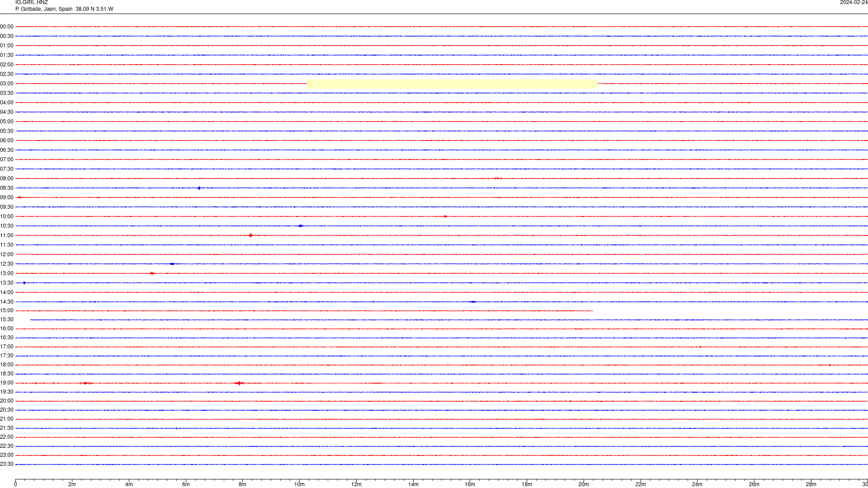Select the 07:00 time row label
Image resolution: width=868 pixels, height=488 pixels.
[x=7, y=160]
